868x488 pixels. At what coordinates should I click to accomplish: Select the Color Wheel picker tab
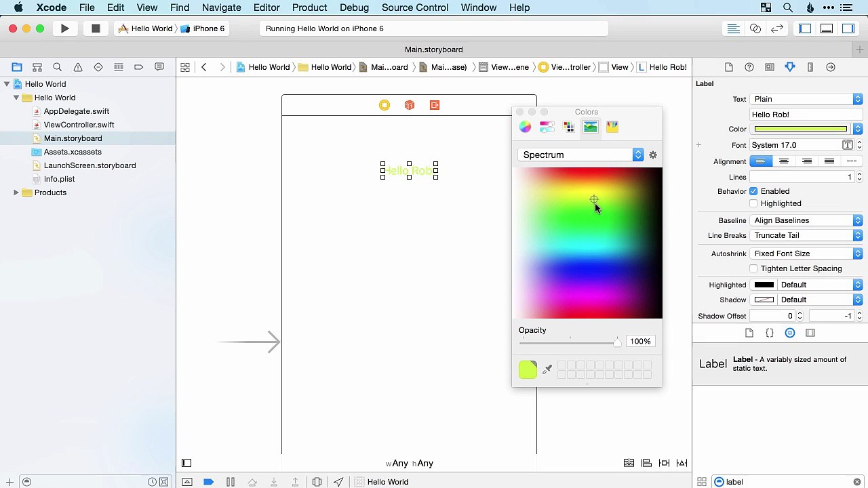[x=526, y=127]
